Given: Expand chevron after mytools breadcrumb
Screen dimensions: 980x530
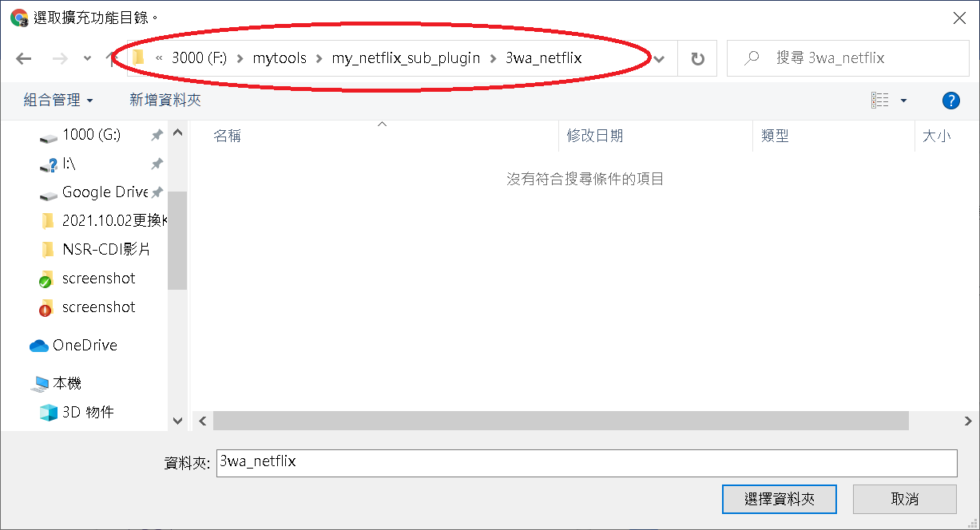Looking at the screenshot, I should (319, 58).
